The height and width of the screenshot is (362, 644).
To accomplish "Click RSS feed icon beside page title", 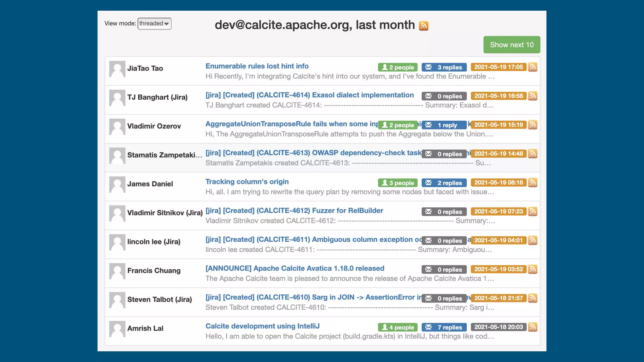I will pyautogui.click(x=424, y=26).
